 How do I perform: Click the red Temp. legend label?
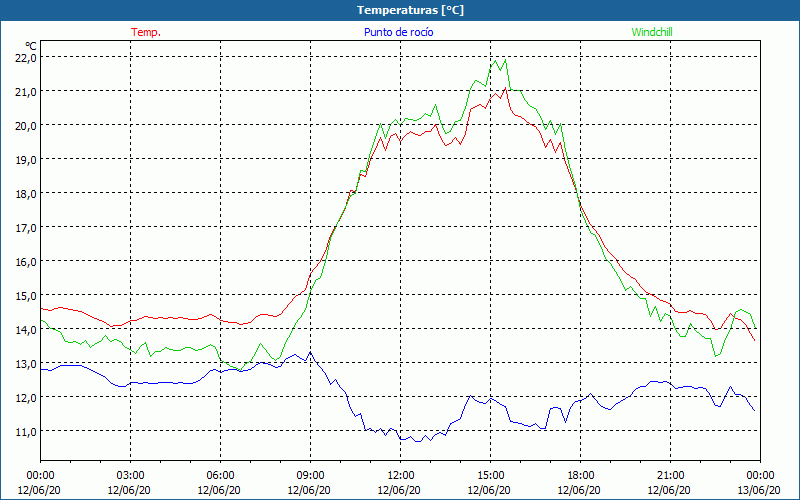point(146,32)
